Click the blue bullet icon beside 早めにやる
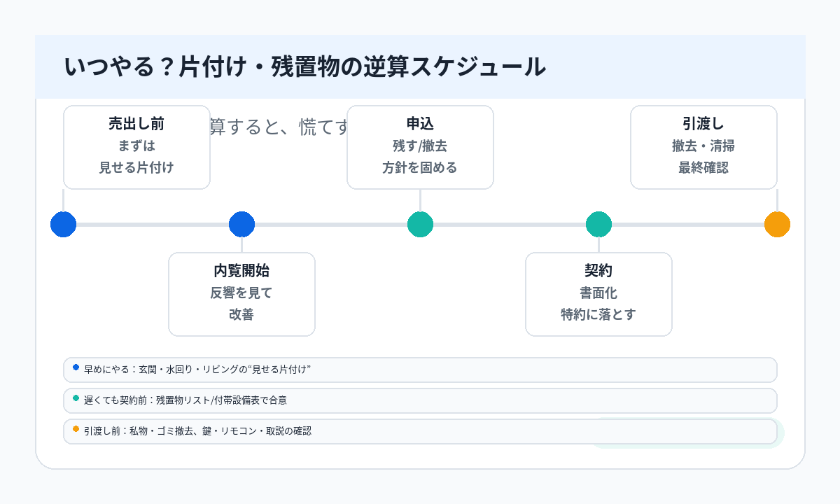Viewport: 840px width, 504px height. [x=76, y=367]
